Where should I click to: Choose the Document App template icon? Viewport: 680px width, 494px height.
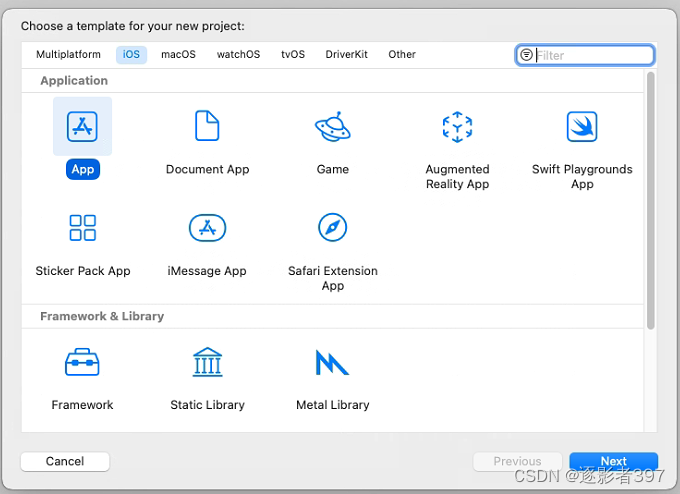pos(207,126)
